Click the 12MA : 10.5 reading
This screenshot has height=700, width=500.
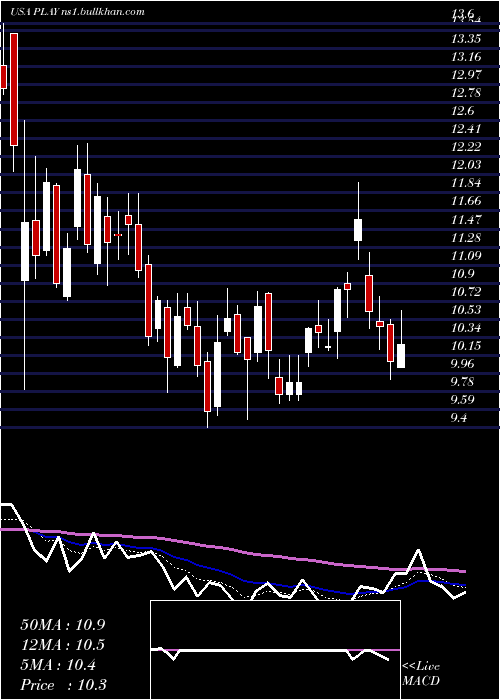[62, 645]
